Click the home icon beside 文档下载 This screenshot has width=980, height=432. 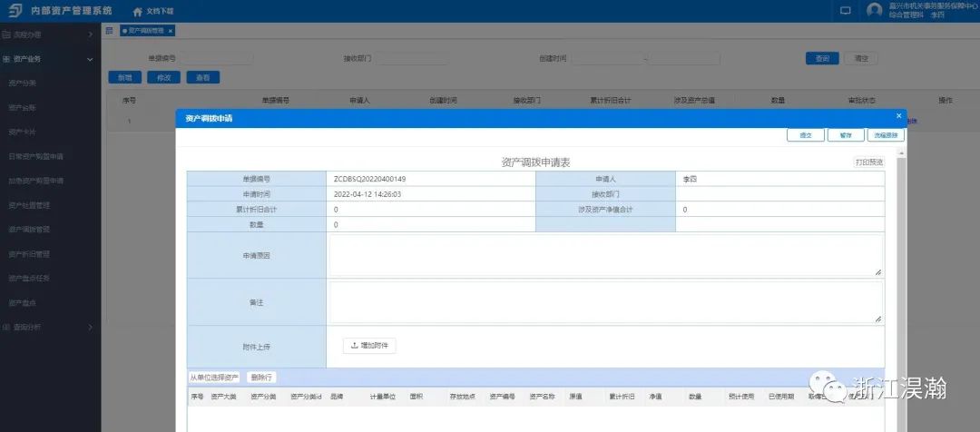pyautogui.click(x=137, y=12)
